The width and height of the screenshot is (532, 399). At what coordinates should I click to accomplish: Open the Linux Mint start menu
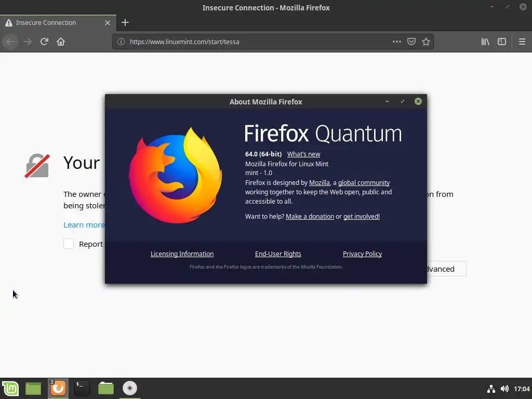coord(10,389)
